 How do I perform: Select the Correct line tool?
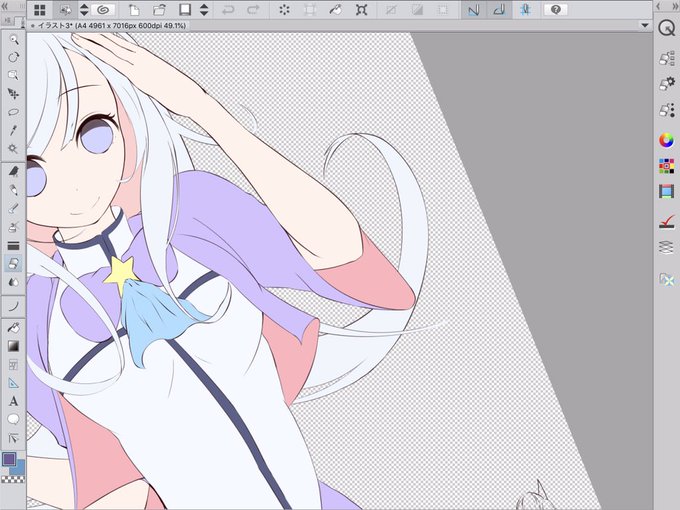pos(14,438)
